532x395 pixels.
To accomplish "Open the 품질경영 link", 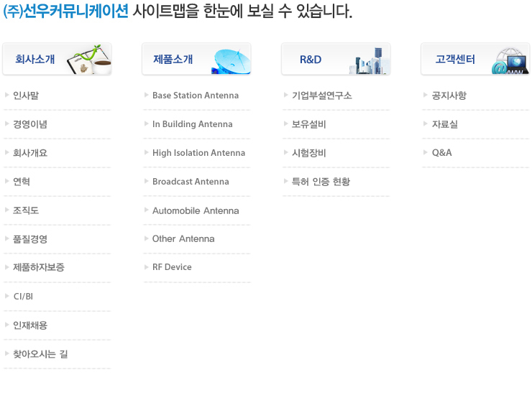I will [x=30, y=239].
